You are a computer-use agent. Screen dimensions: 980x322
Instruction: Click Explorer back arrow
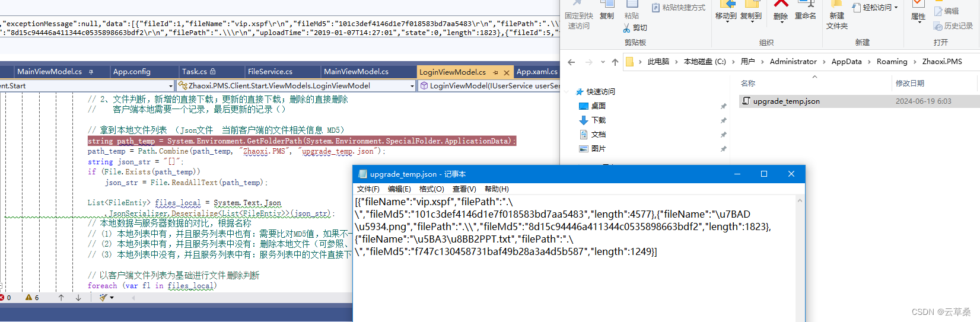click(x=571, y=62)
